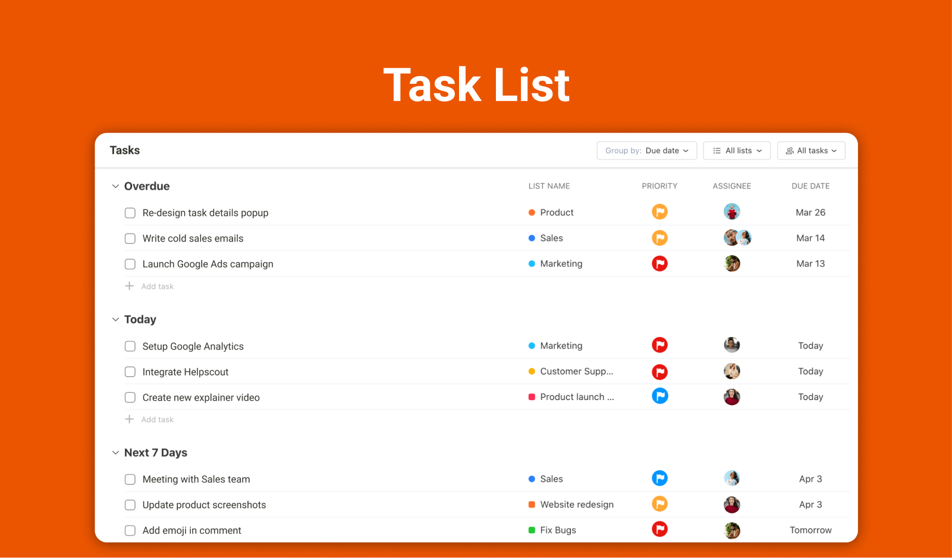
Task: Open Create new explainer video task
Action: [x=201, y=397]
